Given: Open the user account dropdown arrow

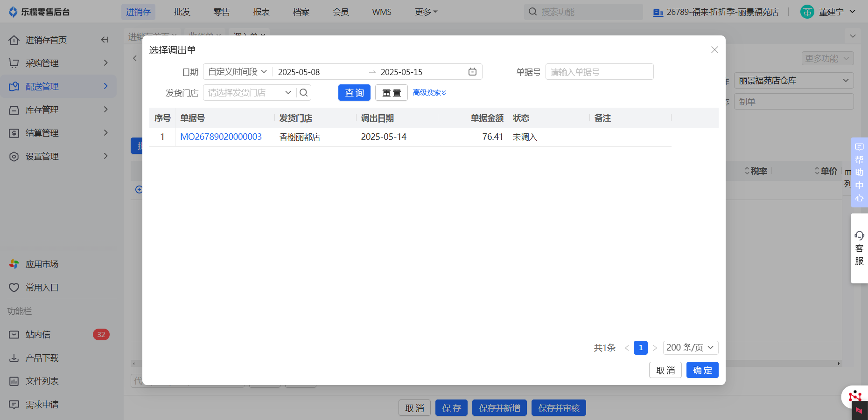Looking at the screenshot, I should [852, 12].
